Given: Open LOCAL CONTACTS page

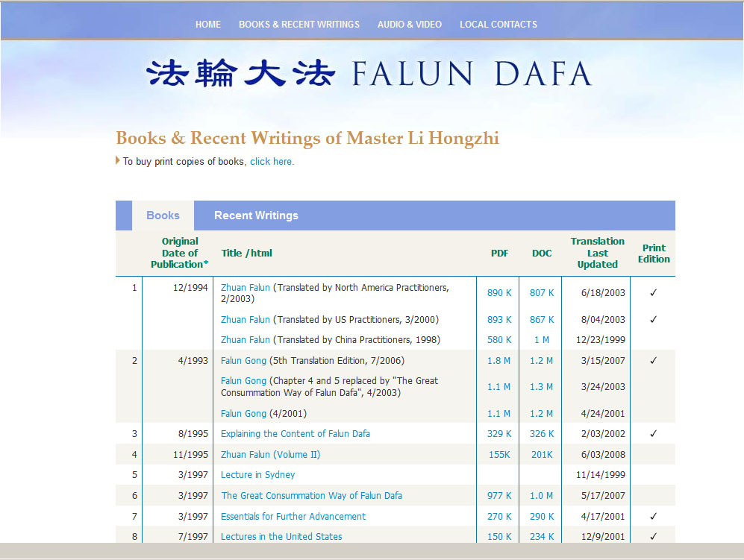Looking at the screenshot, I should click(x=498, y=24).
